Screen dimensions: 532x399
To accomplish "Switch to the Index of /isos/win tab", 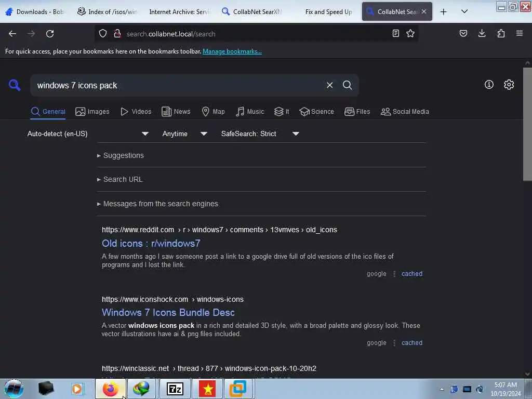I will pos(107,12).
